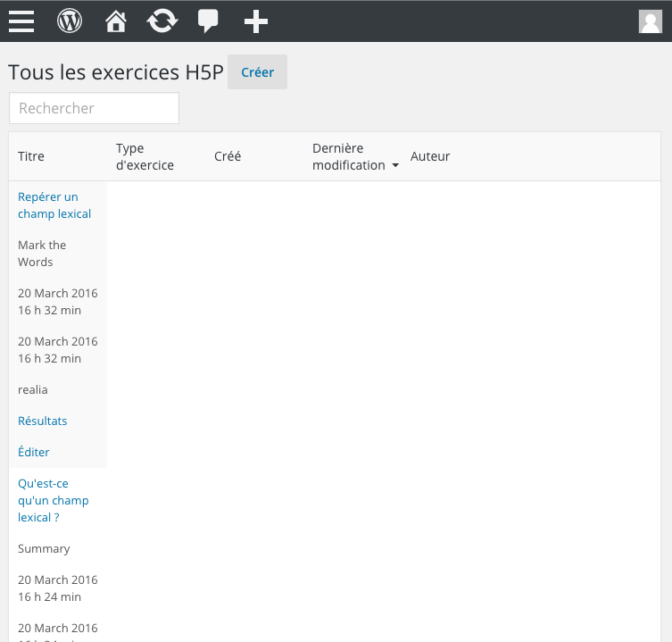Select the 'Summary' type text
This screenshot has width=672, height=642.
pyautogui.click(x=44, y=548)
